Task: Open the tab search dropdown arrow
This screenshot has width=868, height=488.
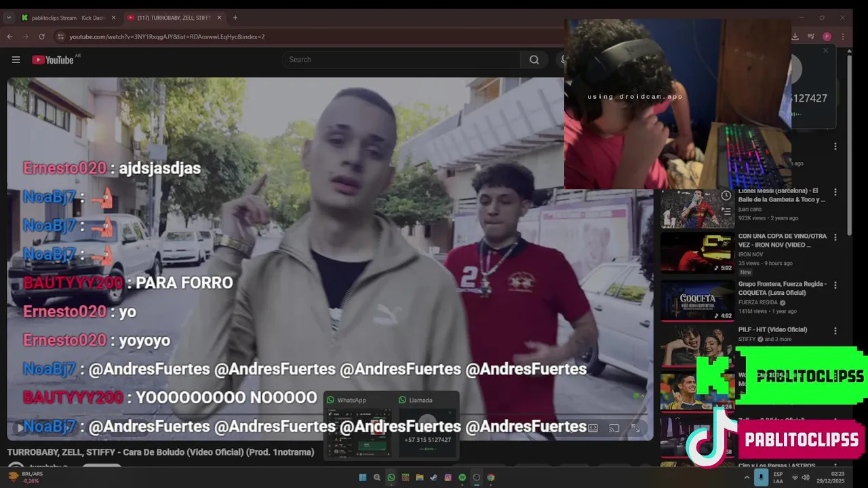Action: (x=8, y=18)
